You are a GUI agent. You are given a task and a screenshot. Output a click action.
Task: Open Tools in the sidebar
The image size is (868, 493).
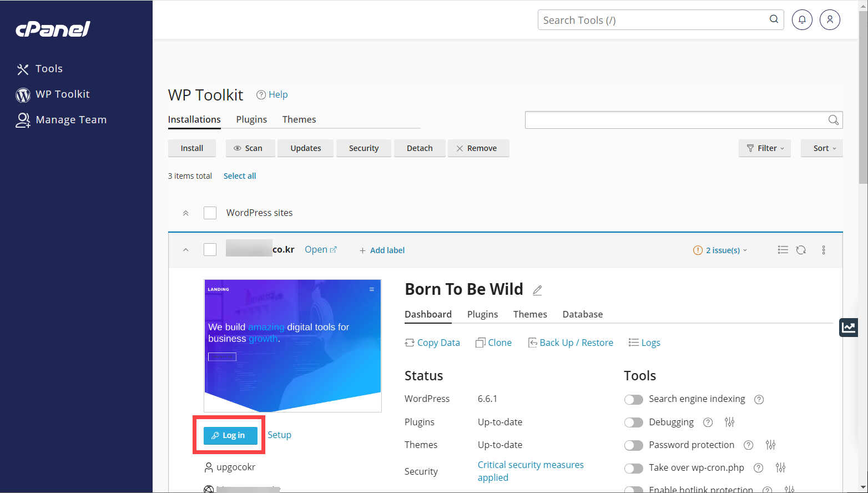coord(39,69)
